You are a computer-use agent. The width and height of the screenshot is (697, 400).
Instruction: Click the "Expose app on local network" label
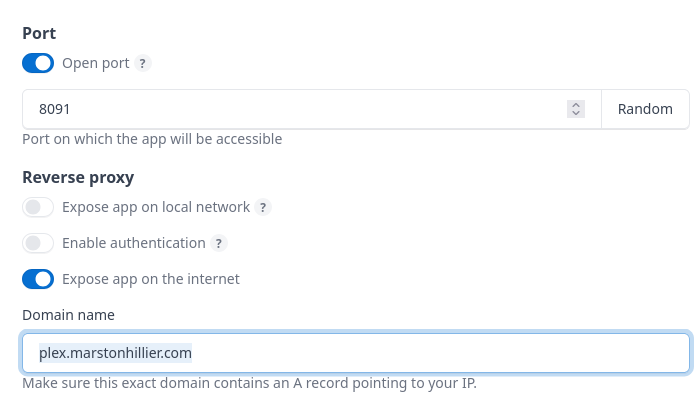coord(156,207)
